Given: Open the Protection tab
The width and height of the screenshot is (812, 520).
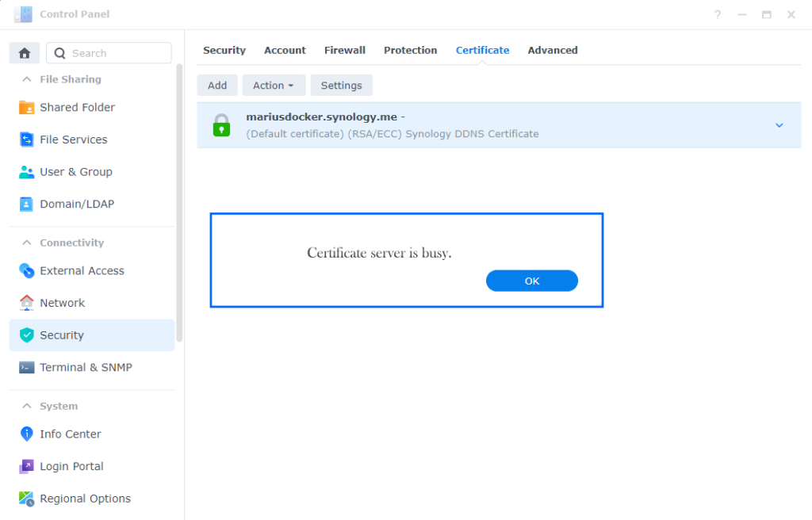Looking at the screenshot, I should click(410, 50).
